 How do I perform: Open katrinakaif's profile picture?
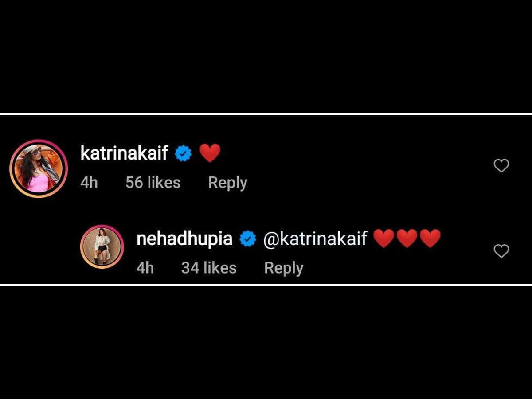pos(39,168)
